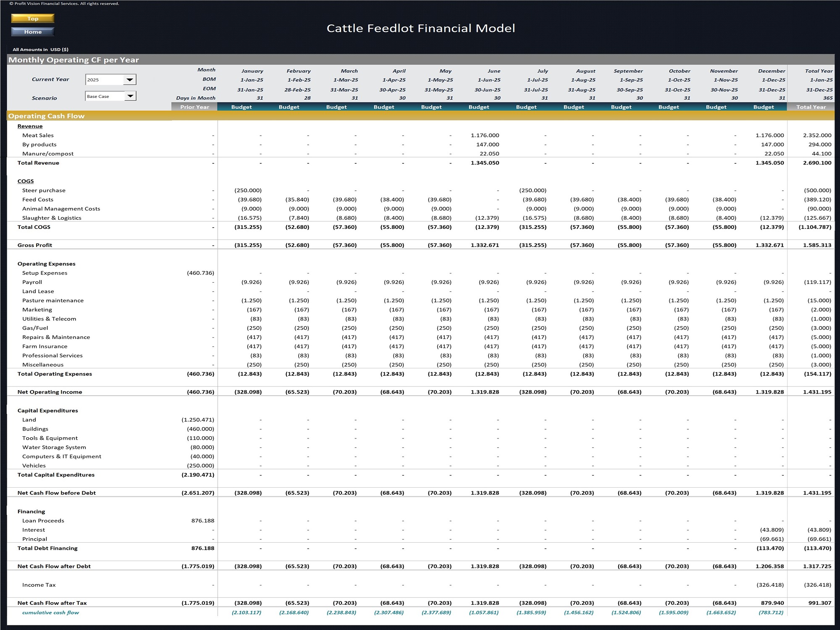The image size is (840, 630).
Task: Click the Total Year column header
Action: (811, 107)
